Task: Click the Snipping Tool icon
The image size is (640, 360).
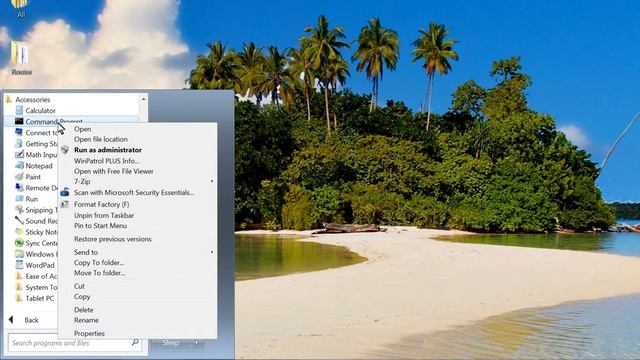Action: (x=19, y=209)
